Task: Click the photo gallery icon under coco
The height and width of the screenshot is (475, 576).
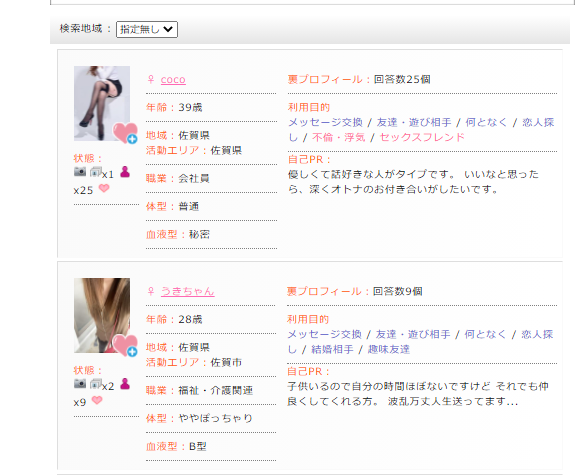Action: (x=96, y=172)
